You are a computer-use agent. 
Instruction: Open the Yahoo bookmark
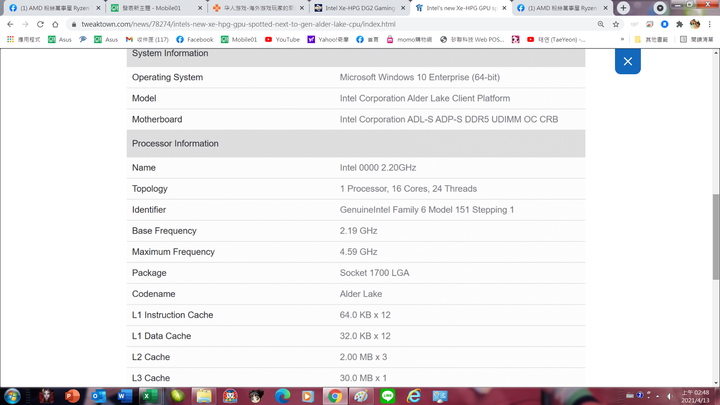[x=328, y=39]
